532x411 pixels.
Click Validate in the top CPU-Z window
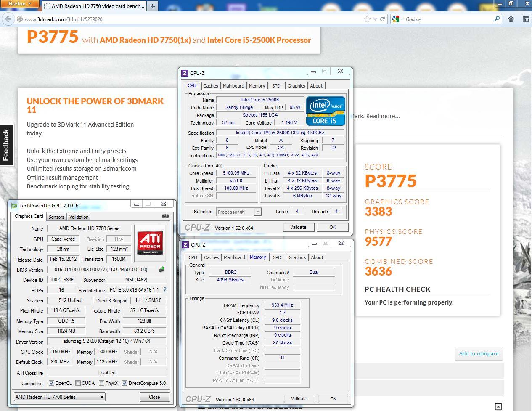298,227
